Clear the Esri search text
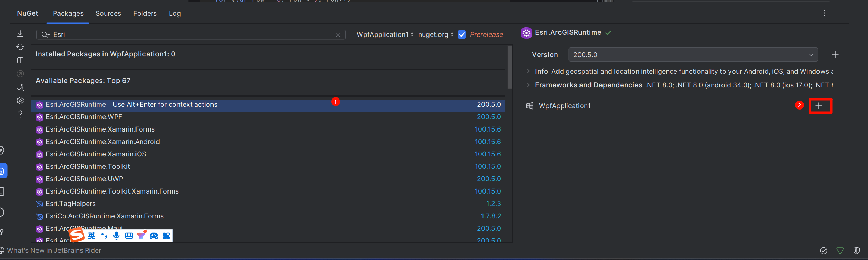This screenshot has width=868, height=260. (338, 35)
